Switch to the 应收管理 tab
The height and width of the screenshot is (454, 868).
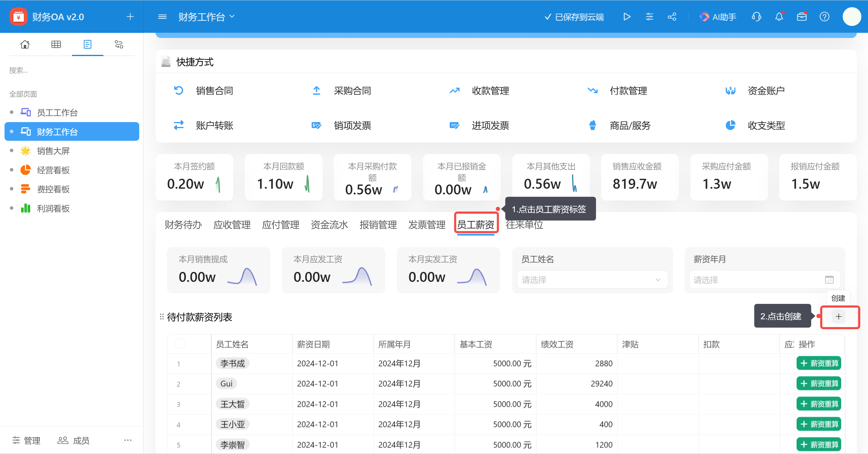pyautogui.click(x=232, y=225)
